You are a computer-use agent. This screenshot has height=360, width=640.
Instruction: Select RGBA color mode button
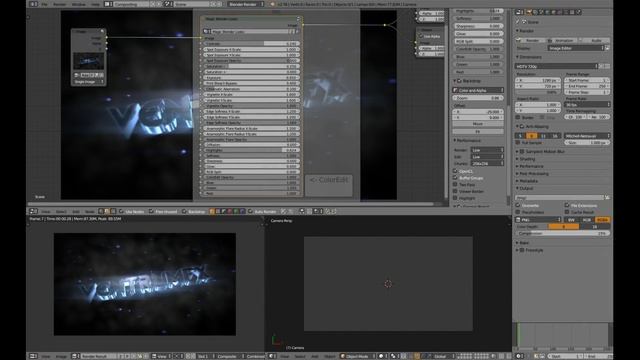point(602,220)
